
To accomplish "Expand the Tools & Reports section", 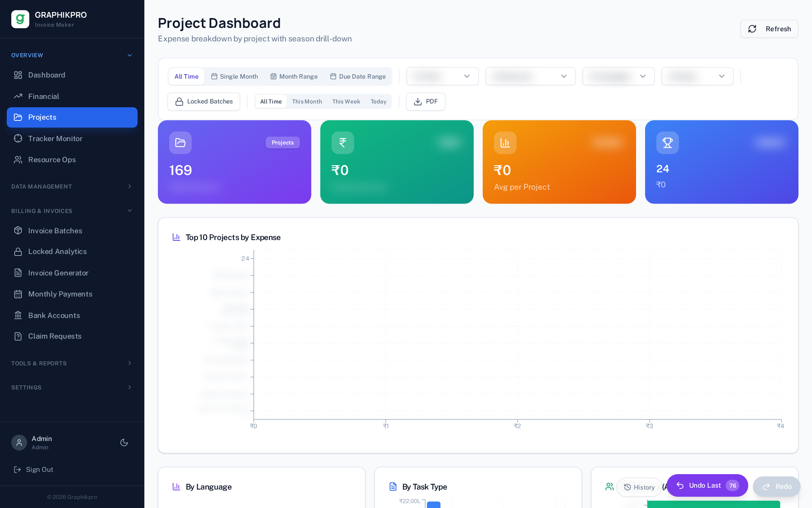I will pyautogui.click(x=72, y=363).
